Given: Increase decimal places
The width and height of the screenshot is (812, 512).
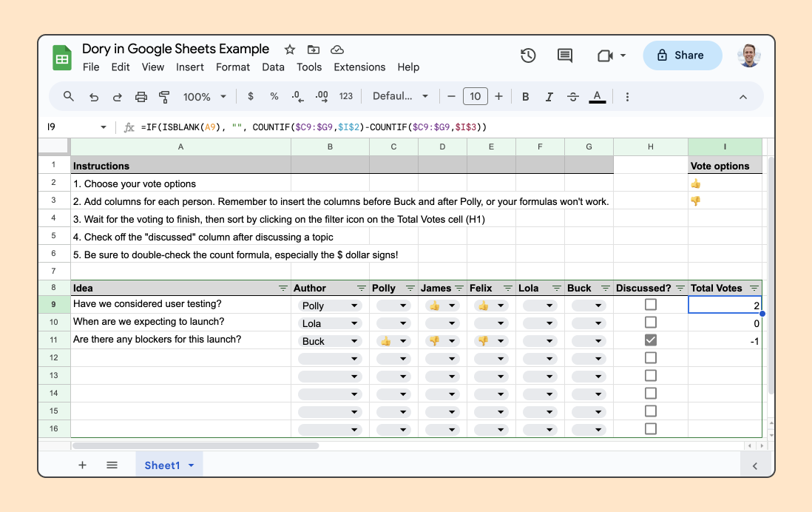Looking at the screenshot, I should coord(322,96).
